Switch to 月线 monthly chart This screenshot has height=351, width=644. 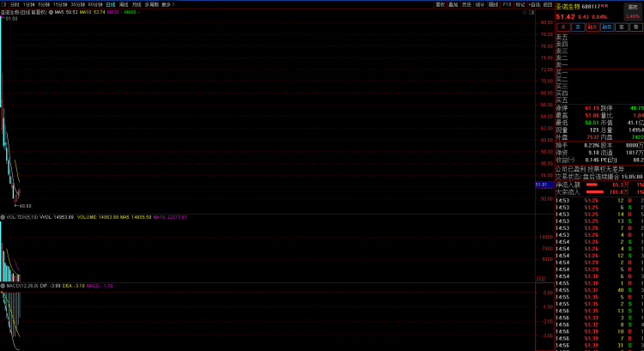[137, 4]
